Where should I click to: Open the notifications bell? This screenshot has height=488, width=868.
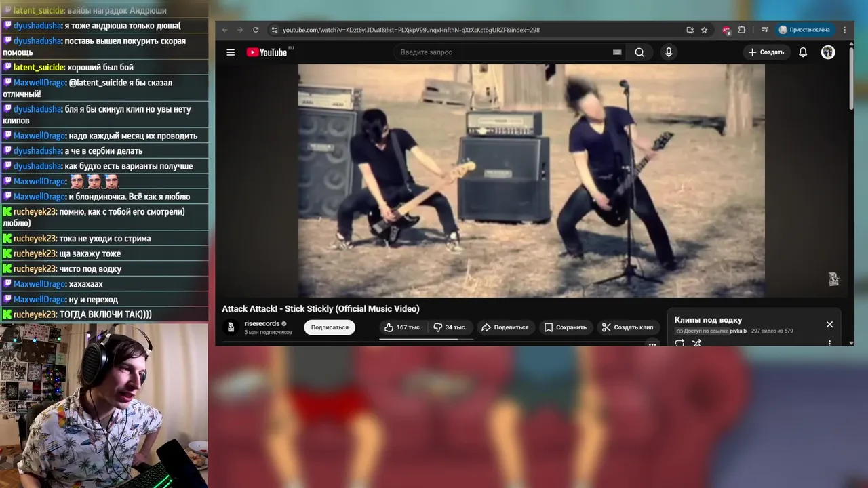(803, 52)
